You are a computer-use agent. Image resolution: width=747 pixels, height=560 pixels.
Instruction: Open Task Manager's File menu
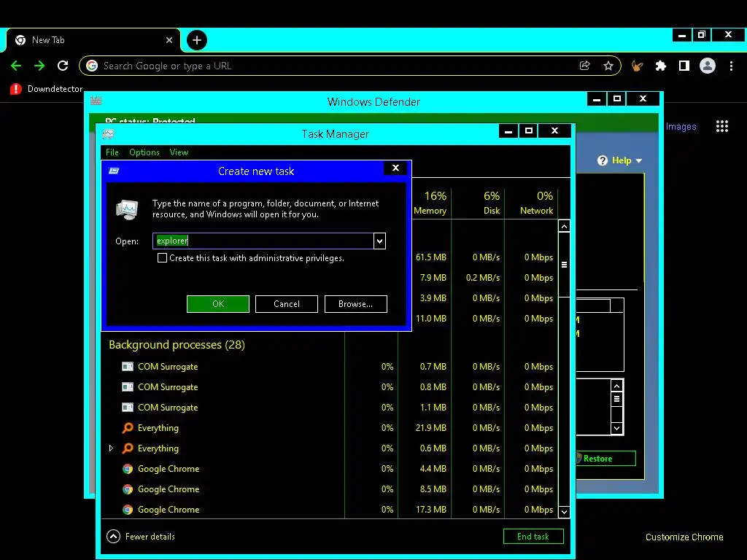tap(112, 152)
